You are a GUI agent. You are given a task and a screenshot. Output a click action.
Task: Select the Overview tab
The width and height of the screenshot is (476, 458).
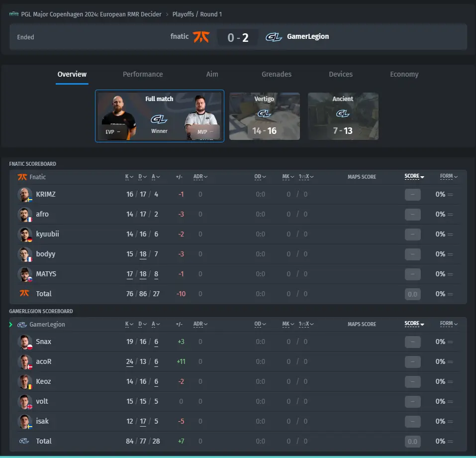[x=72, y=74]
